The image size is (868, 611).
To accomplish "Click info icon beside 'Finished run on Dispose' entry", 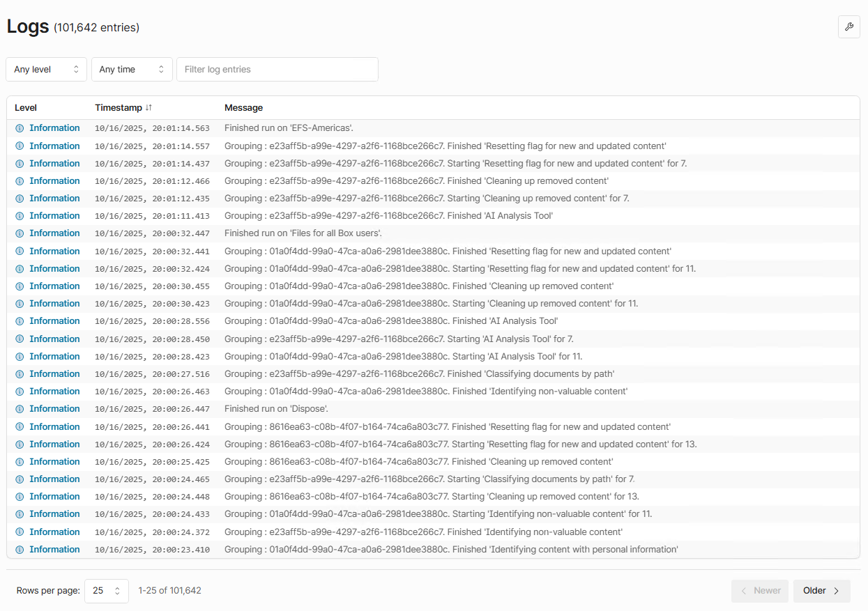I will [x=20, y=409].
